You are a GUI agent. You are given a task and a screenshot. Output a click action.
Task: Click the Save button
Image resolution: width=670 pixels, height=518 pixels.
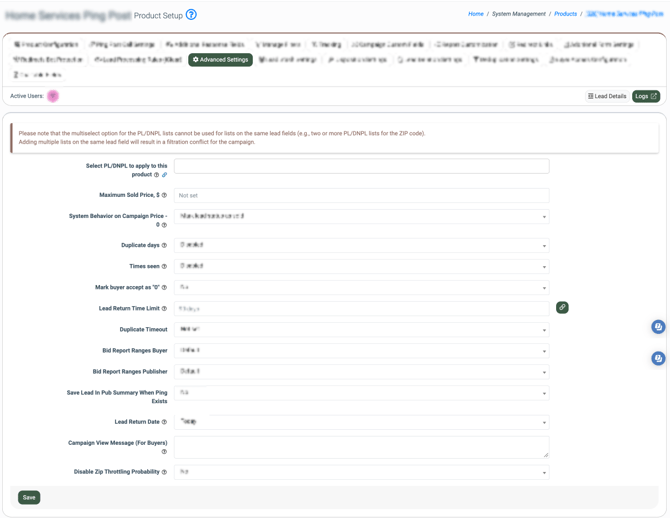(x=29, y=497)
